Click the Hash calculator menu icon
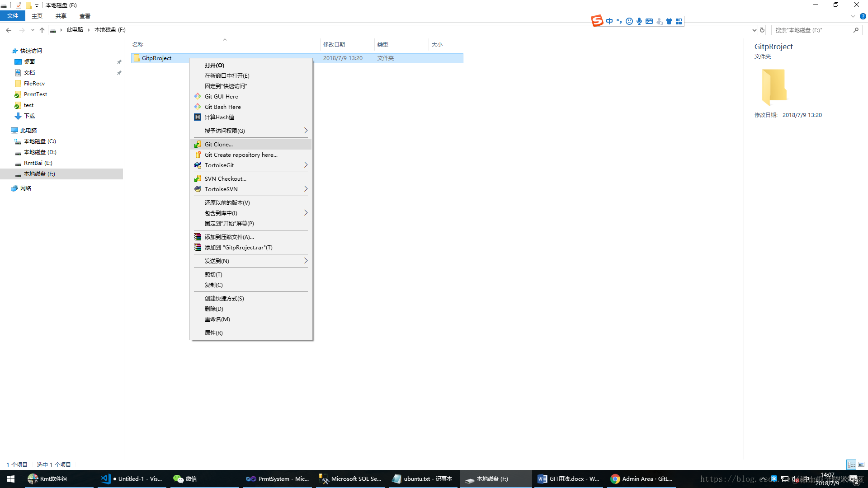 198,117
